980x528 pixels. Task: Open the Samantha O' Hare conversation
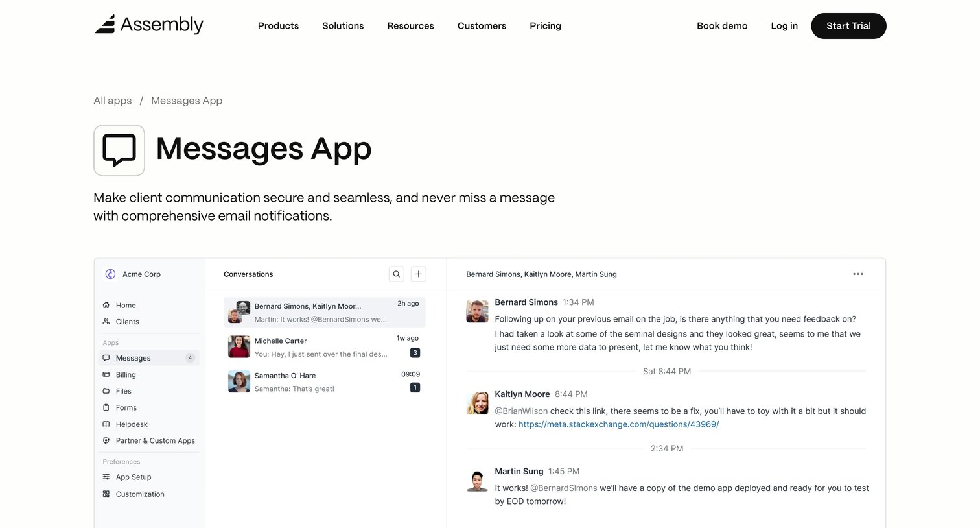pyautogui.click(x=325, y=381)
